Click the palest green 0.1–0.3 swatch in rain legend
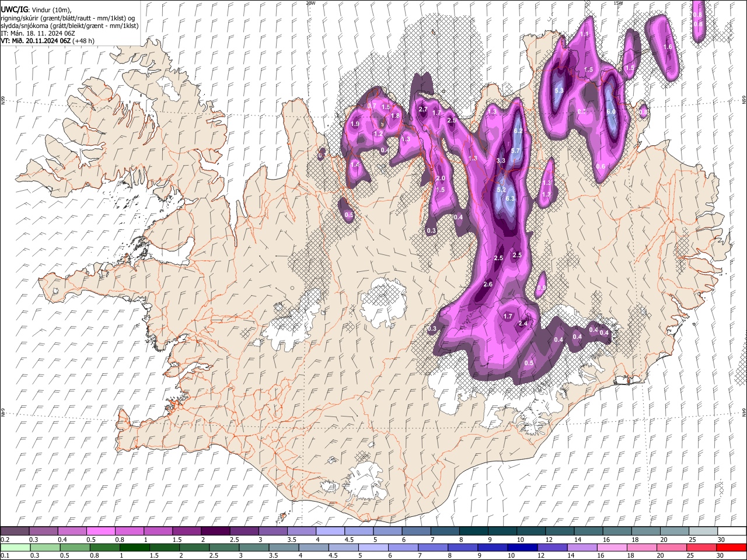This screenshot has width=747, height=560. pyautogui.click(x=16, y=547)
